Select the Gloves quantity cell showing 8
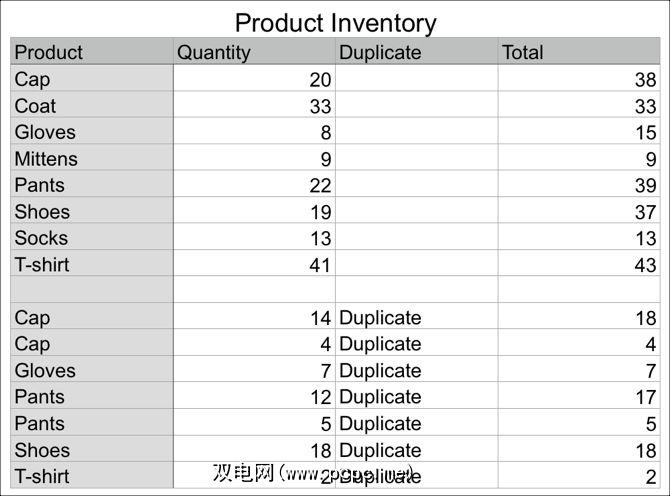This screenshot has width=670, height=496. [x=254, y=132]
